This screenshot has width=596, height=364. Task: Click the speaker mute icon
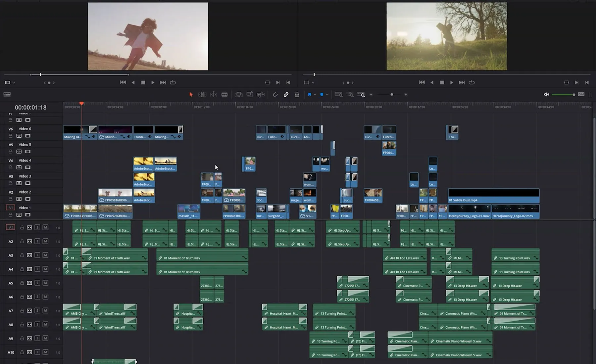546,95
